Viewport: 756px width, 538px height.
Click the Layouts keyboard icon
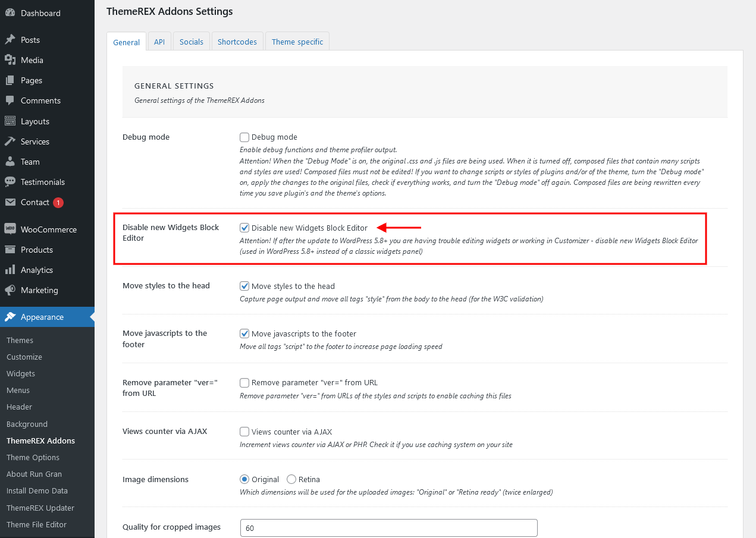pyautogui.click(x=10, y=121)
